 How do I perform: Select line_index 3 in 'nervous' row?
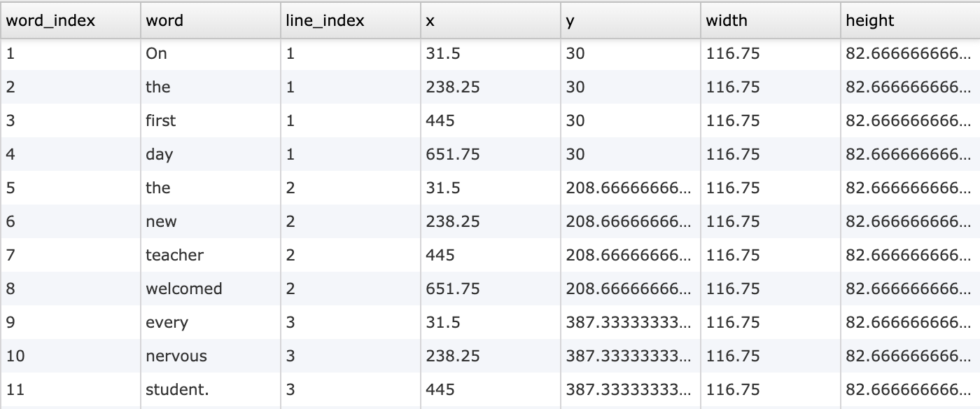(350, 356)
